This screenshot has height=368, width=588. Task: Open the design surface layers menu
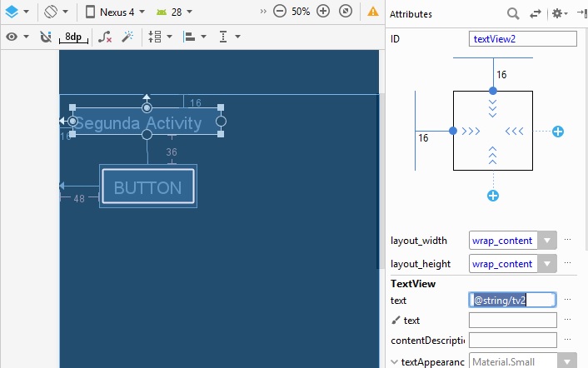click(16, 12)
